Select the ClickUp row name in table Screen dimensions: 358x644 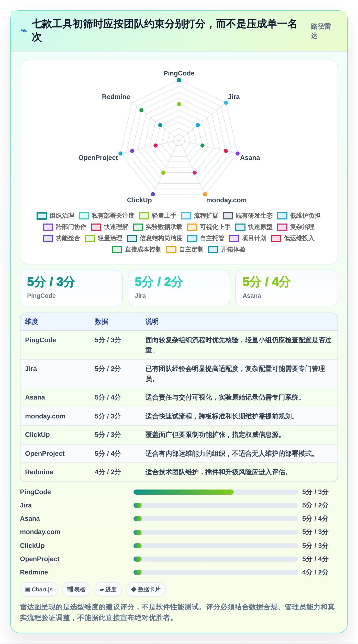37,435
